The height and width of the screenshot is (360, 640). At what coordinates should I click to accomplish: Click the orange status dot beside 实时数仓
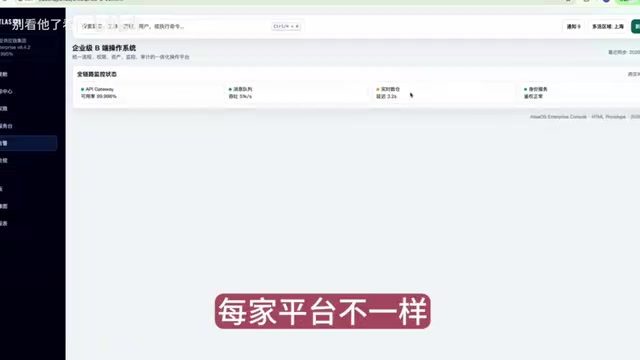tap(378, 89)
